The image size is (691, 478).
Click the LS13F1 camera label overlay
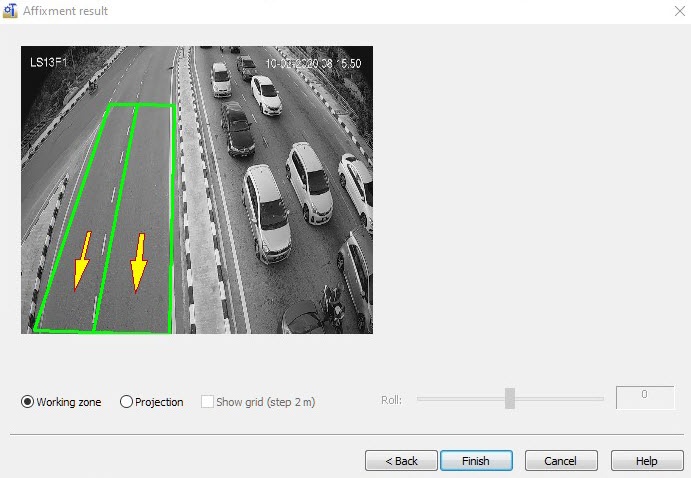pos(48,63)
